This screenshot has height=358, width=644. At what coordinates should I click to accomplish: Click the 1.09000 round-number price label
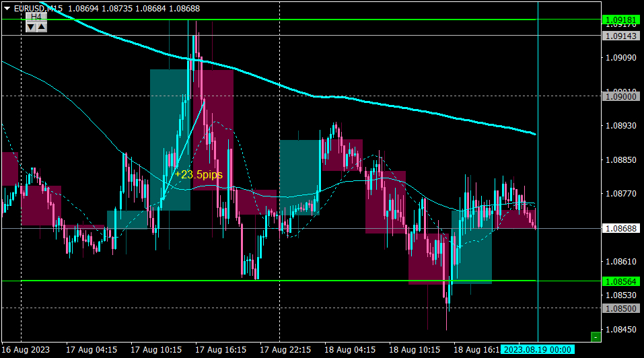[x=621, y=96]
